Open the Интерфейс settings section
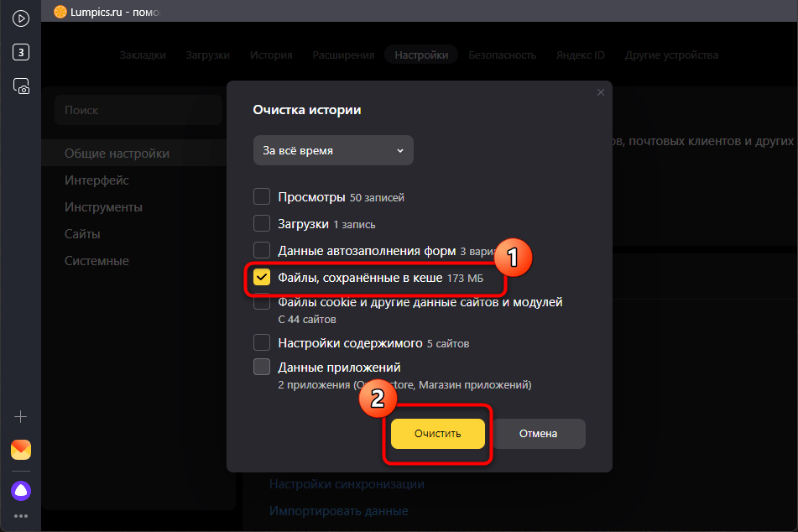The height and width of the screenshot is (532, 798). tap(96, 180)
